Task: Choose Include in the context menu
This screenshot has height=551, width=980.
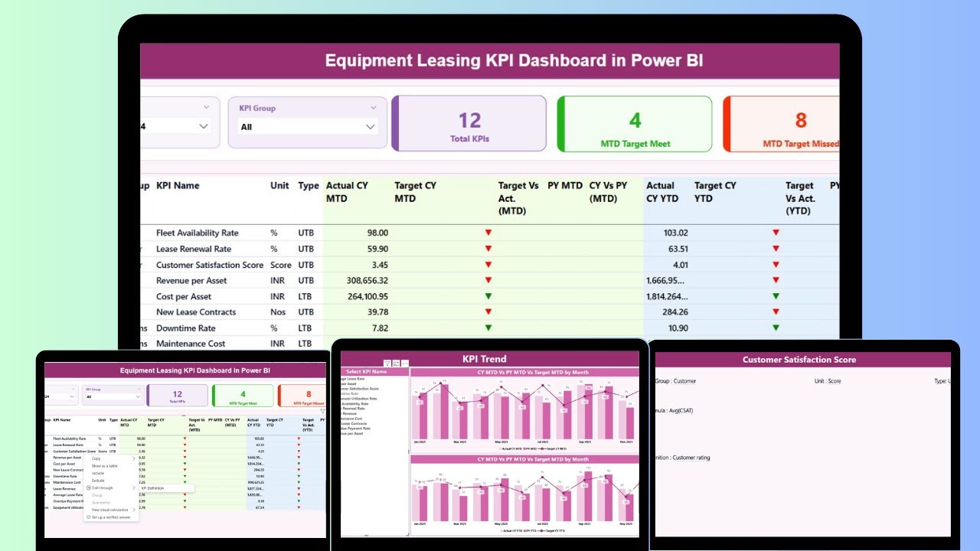Action: [x=98, y=473]
